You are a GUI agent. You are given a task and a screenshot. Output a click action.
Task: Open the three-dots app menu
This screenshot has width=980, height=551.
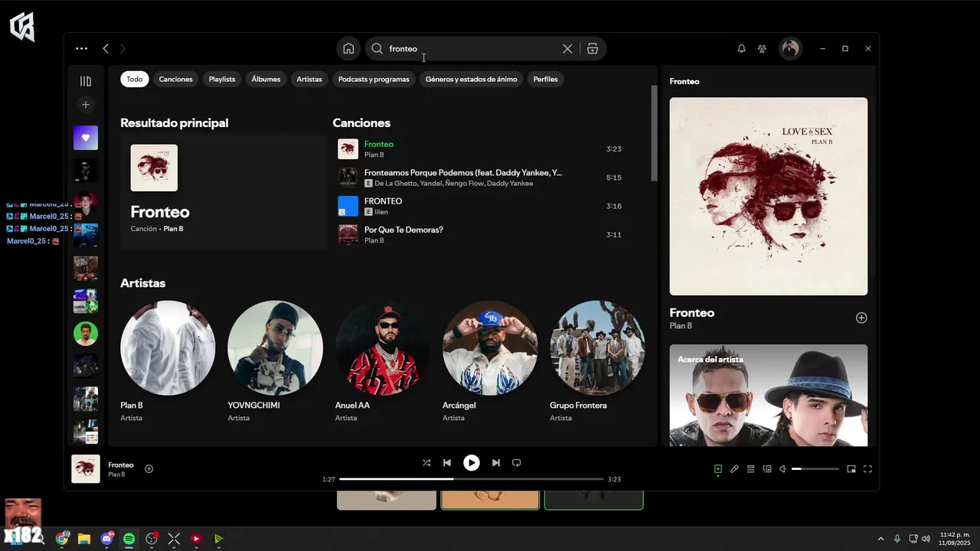click(x=81, y=48)
